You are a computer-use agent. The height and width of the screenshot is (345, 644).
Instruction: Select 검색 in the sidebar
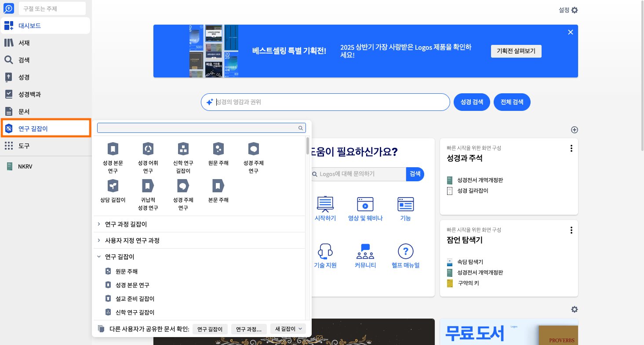tap(46, 60)
